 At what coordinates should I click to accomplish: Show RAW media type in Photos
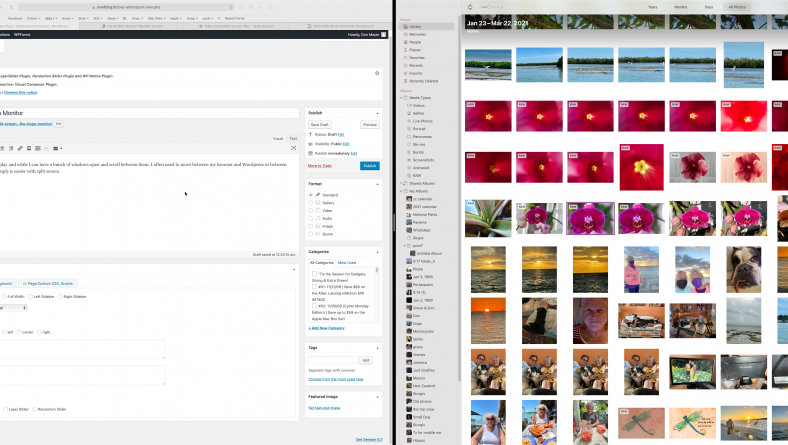coord(417,175)
